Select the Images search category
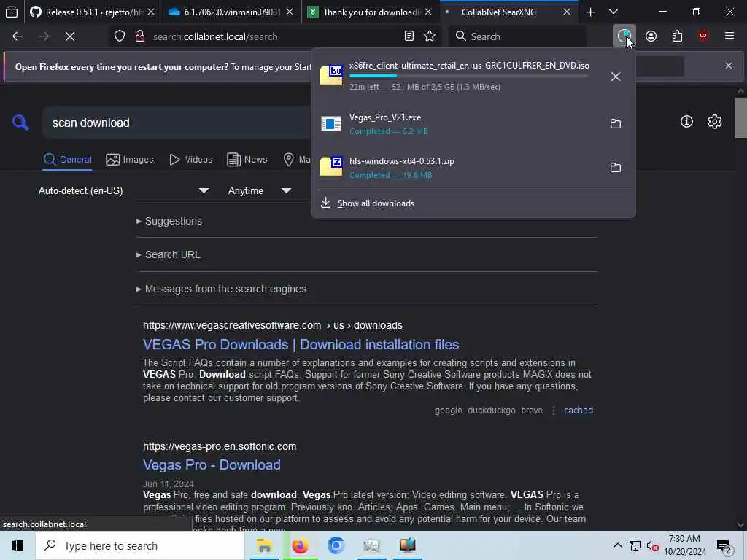Screen dimensions: 747x560 click(x=130, y=160)
